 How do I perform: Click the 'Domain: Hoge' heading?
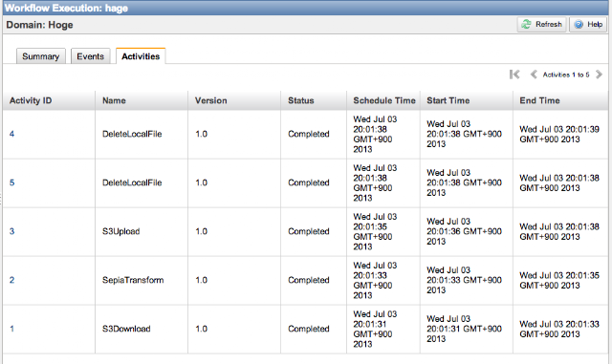click(x=39, y=25)
